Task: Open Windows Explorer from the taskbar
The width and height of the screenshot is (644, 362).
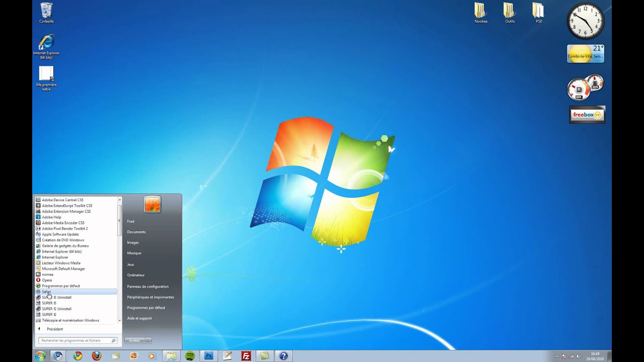Action: 171,356
